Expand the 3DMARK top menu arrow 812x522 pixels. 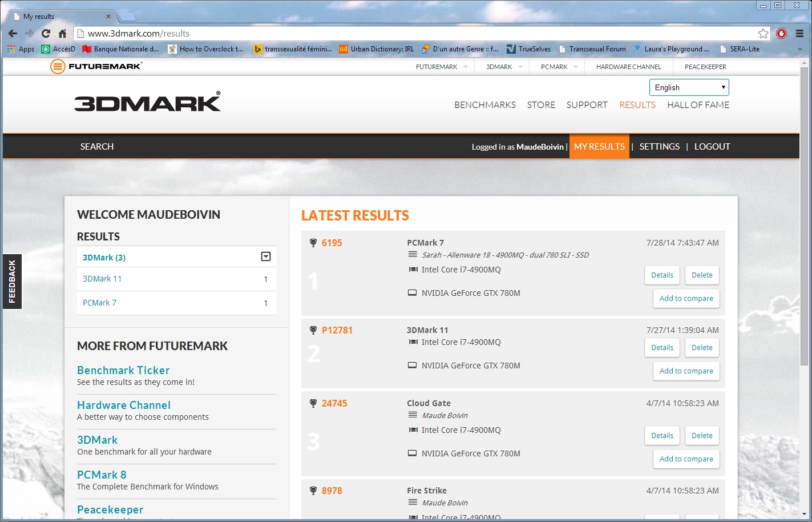point(520,67)
